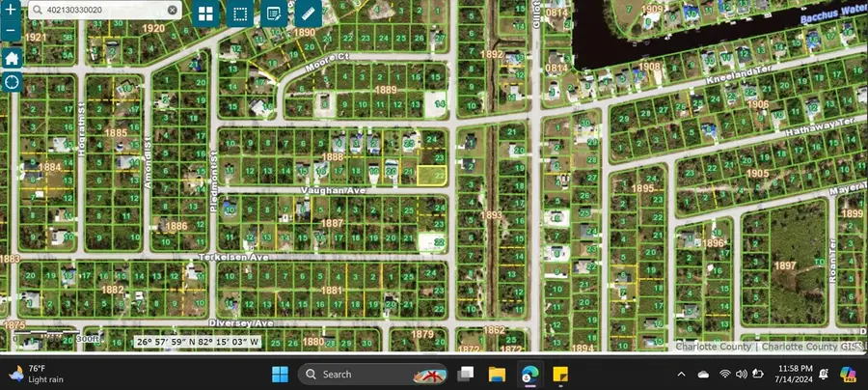Open Windows Copilot in taskbar
Image resolution: width=868 pixels, height=390 pixels.
848,375
